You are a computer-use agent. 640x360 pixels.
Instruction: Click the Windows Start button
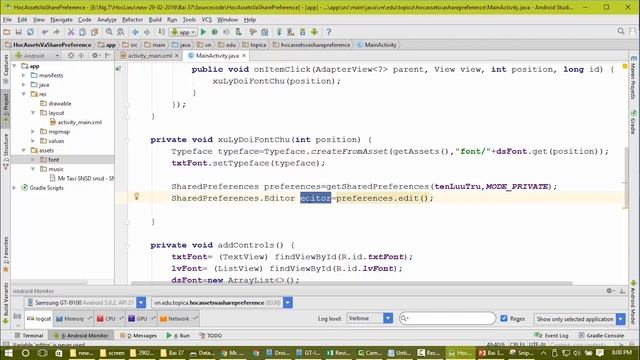point(9,353)
